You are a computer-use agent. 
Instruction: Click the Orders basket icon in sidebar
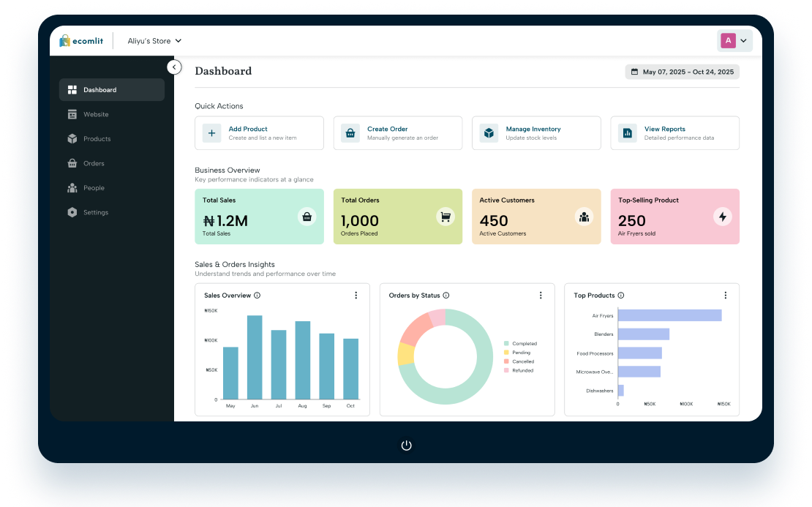pos(72,163)
